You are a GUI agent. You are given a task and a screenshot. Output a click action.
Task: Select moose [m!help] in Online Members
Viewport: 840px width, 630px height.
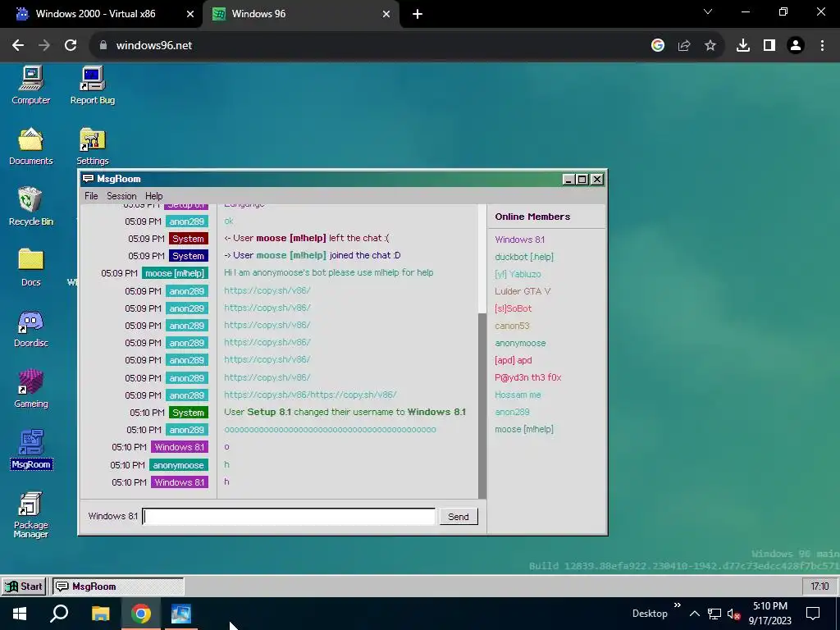[x=524, y=429]
